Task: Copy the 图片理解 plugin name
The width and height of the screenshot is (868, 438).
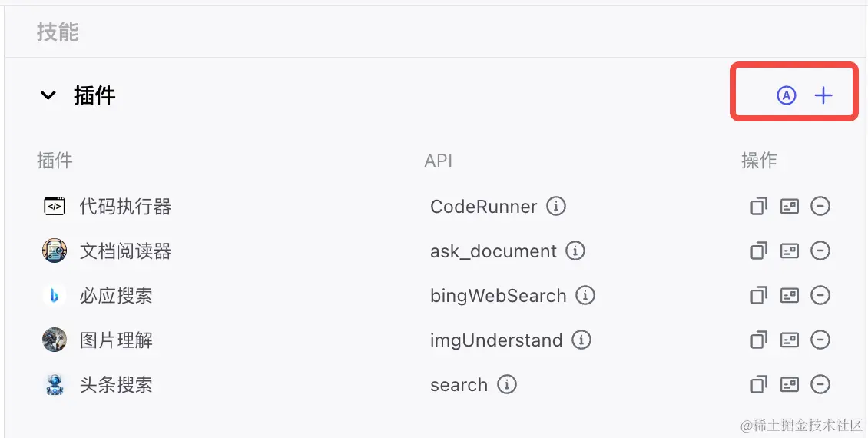Action: tap(759, 340)
